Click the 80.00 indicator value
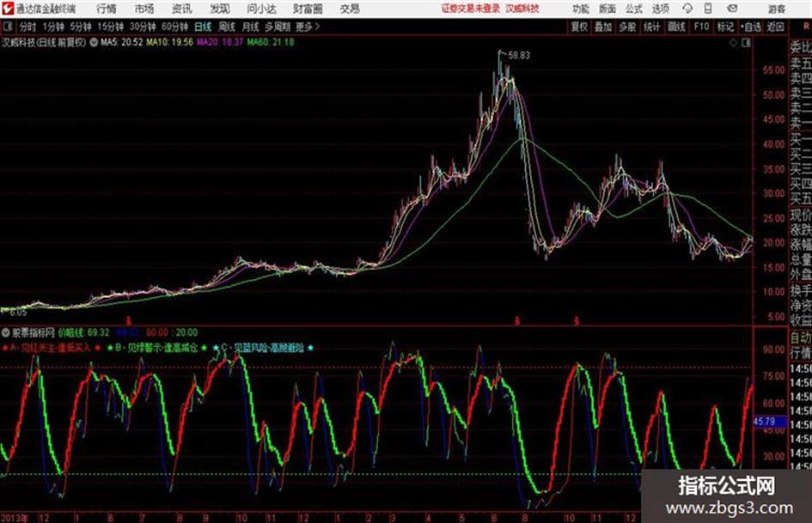Screen dimensions: 812x523 [x=157, y=332]
